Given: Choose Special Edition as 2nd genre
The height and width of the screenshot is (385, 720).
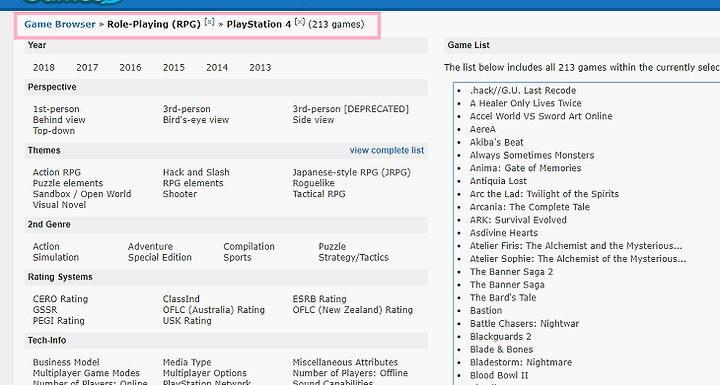Looking at the screenshot, I should (160, 257).
